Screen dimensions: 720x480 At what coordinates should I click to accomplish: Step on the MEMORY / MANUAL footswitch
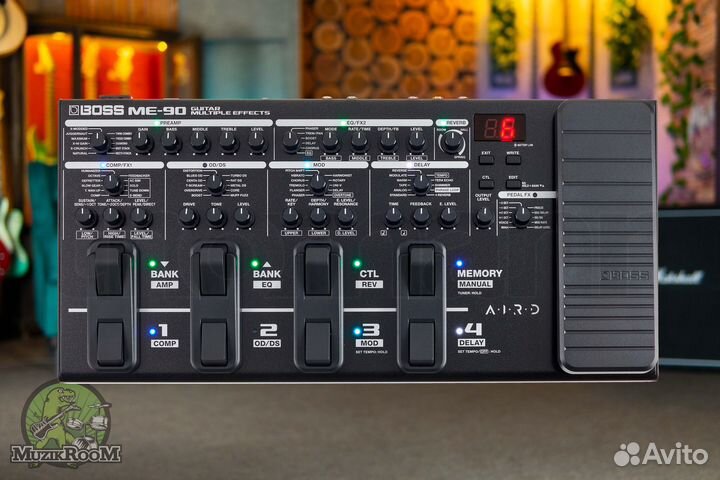[x=421, y=270]
